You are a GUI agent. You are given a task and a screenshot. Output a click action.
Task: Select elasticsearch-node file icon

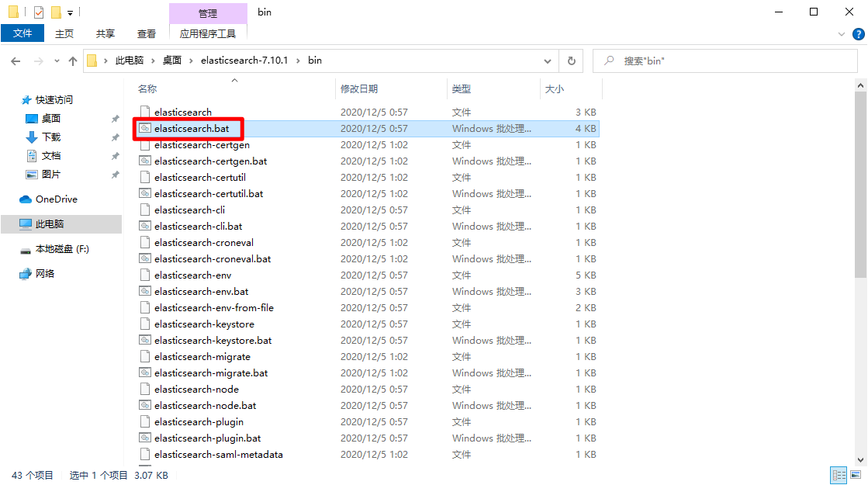tap(145, 390)
